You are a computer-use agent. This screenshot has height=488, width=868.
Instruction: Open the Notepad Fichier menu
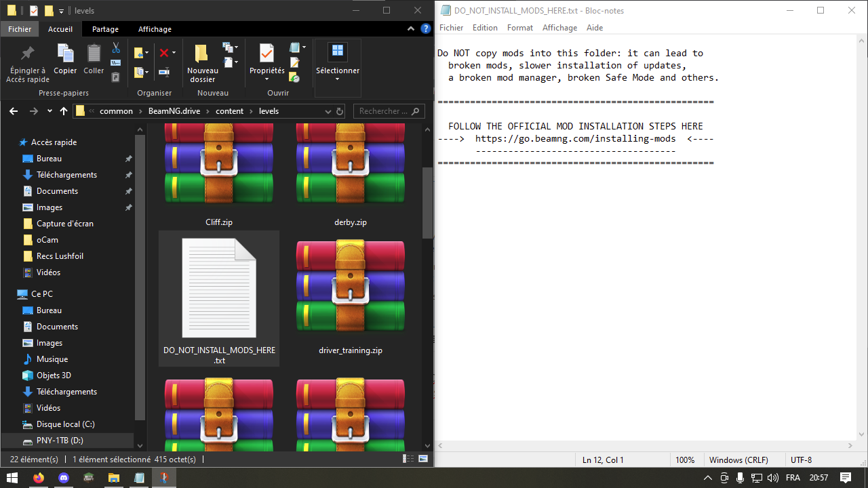tap(451, 28)
